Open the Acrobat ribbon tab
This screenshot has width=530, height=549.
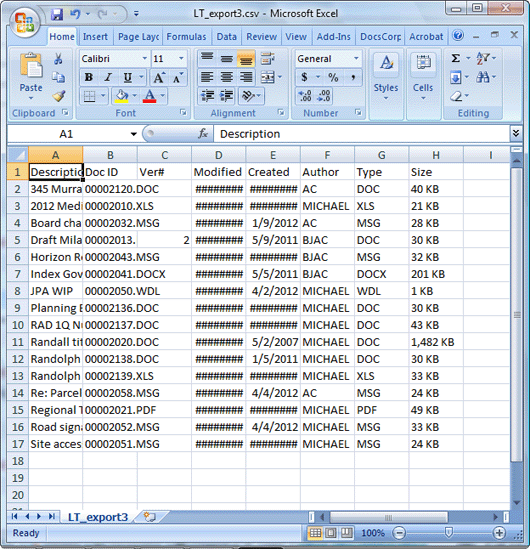426,36
